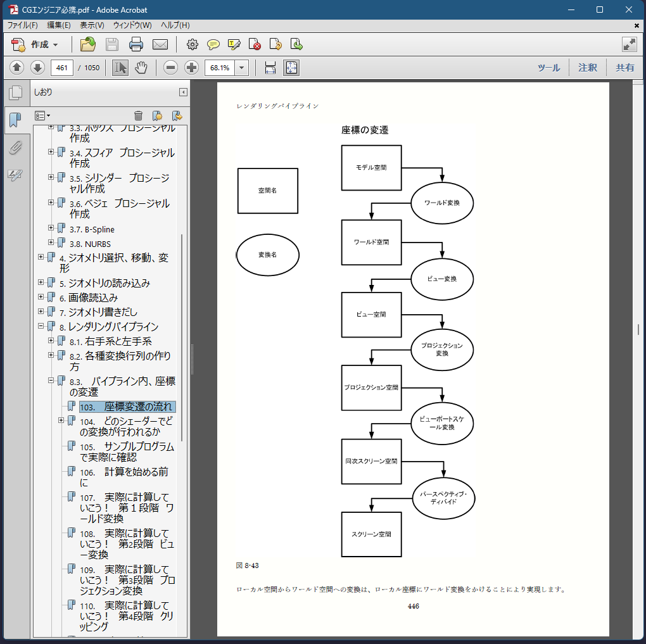Open the Attachments paperclip panel
646x644 pixels.
click(x=15, y=148)
